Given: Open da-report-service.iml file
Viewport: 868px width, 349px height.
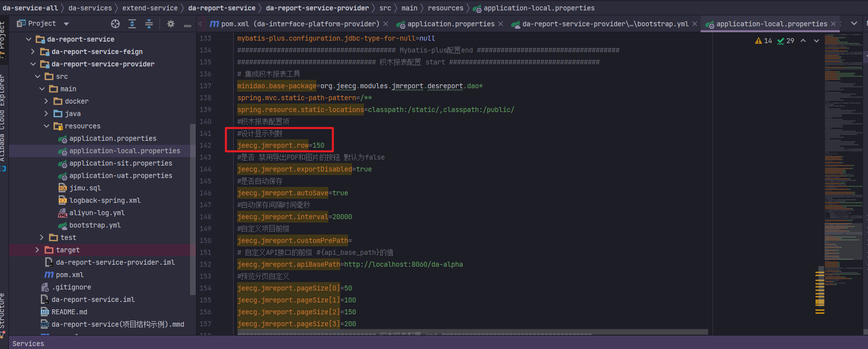Looking at the screenshot, I should 93,299.
